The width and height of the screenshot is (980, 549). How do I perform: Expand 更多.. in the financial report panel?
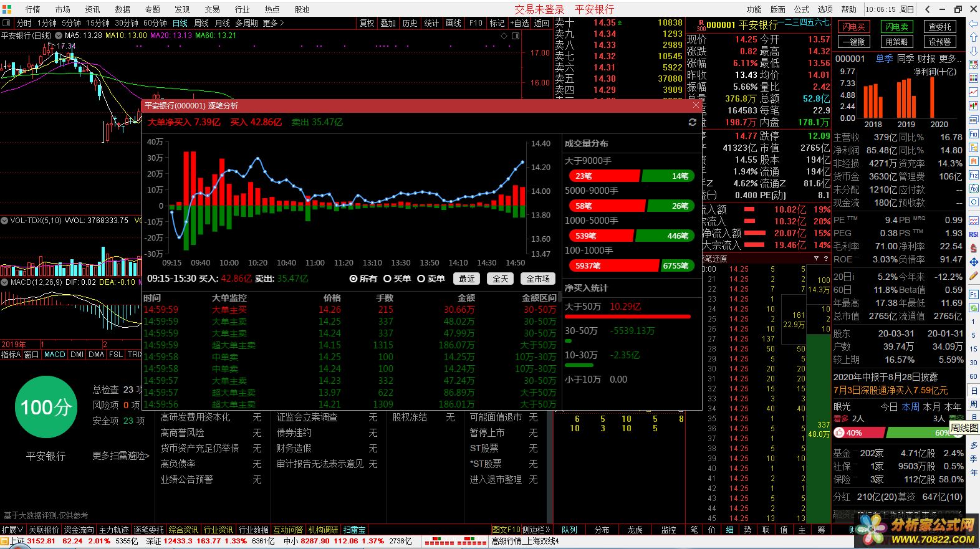pos(951,59)
